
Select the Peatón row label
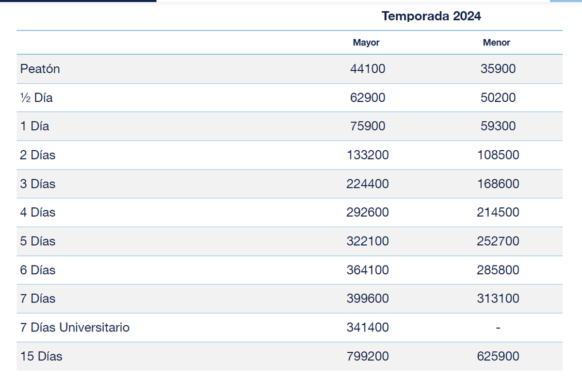coord(40,69)
